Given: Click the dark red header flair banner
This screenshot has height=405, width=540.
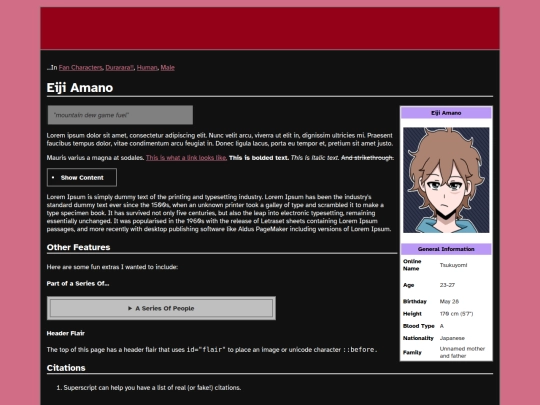Looking at the screenshot, I should pyautogui.click(x=270, y=28).
